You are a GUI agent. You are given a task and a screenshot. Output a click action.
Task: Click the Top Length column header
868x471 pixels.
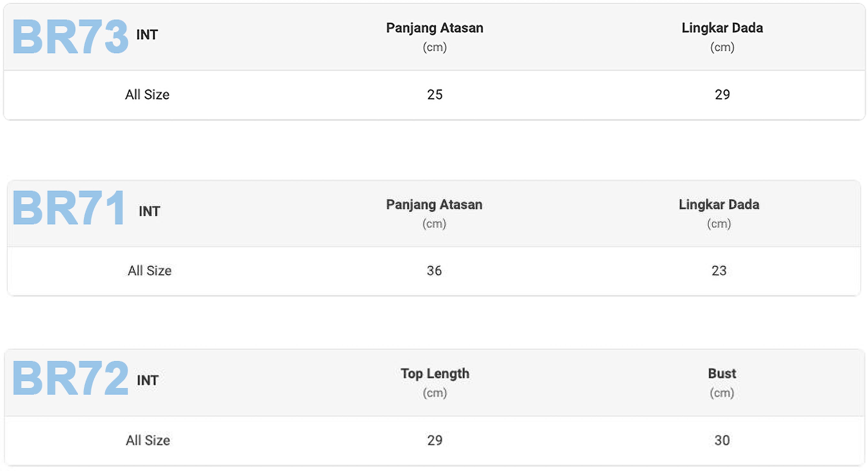[435, 374]
